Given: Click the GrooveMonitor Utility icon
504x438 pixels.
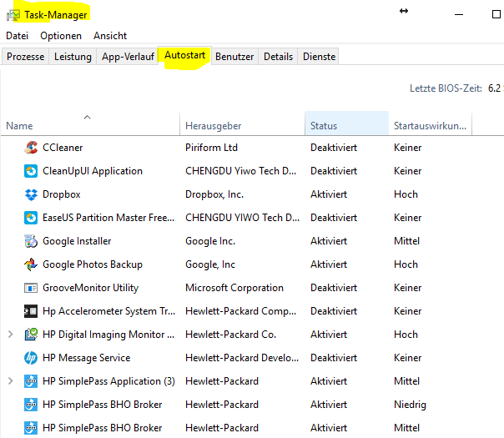Looking at the screenshot, I should [31, 288].
